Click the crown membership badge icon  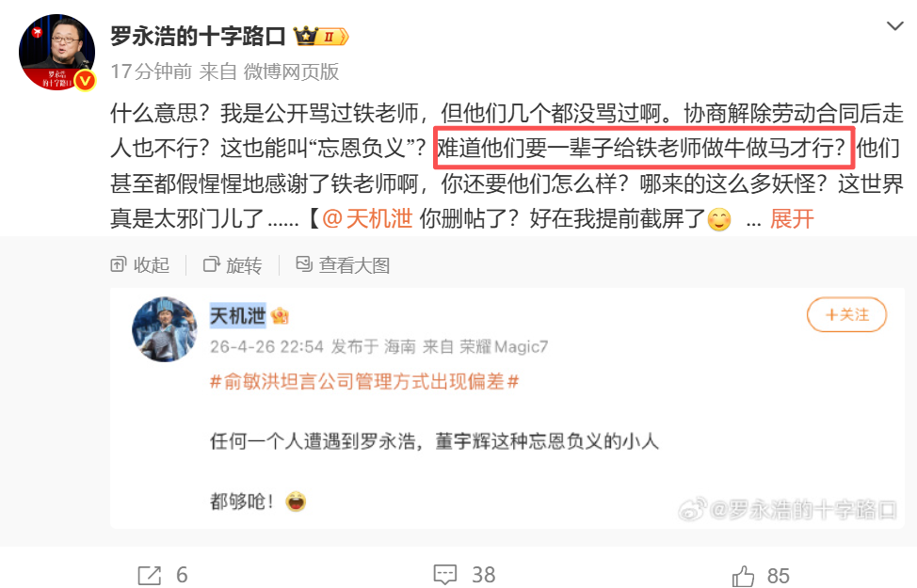(321, 37)
